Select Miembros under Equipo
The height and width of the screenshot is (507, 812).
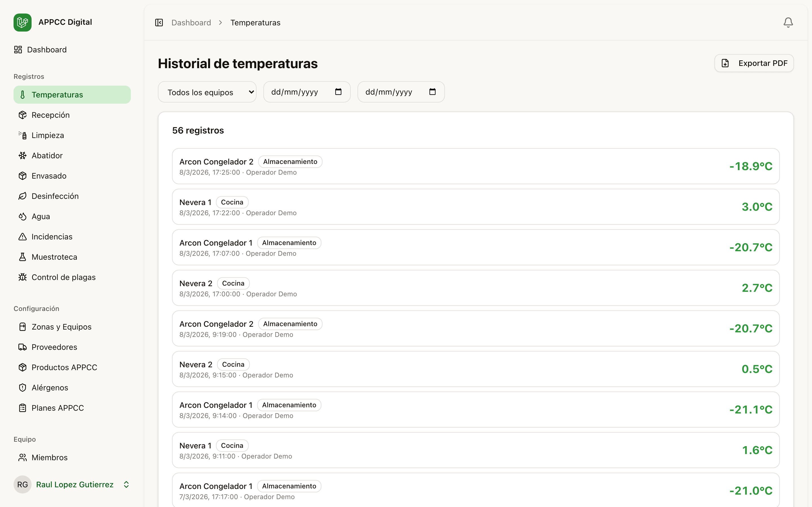click(x=49, y=457)
